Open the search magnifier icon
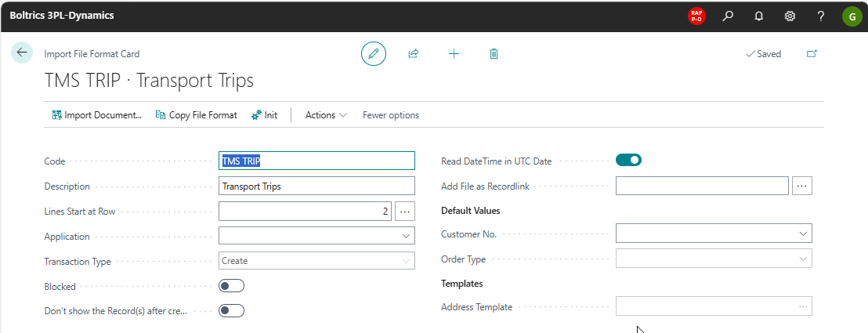 point(728,16)
